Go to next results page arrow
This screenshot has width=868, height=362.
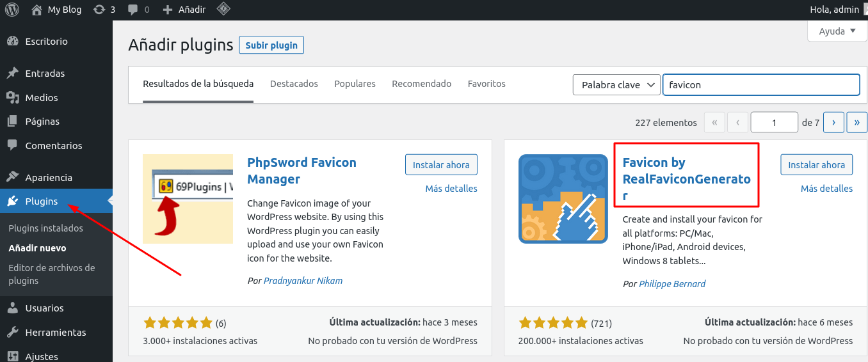point(833,122)
